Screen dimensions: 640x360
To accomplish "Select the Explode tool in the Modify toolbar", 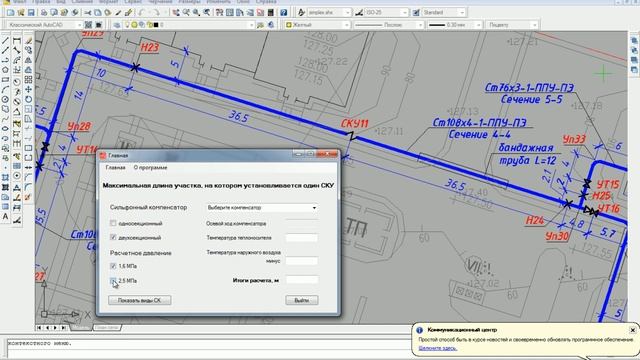I will [28, 197].
